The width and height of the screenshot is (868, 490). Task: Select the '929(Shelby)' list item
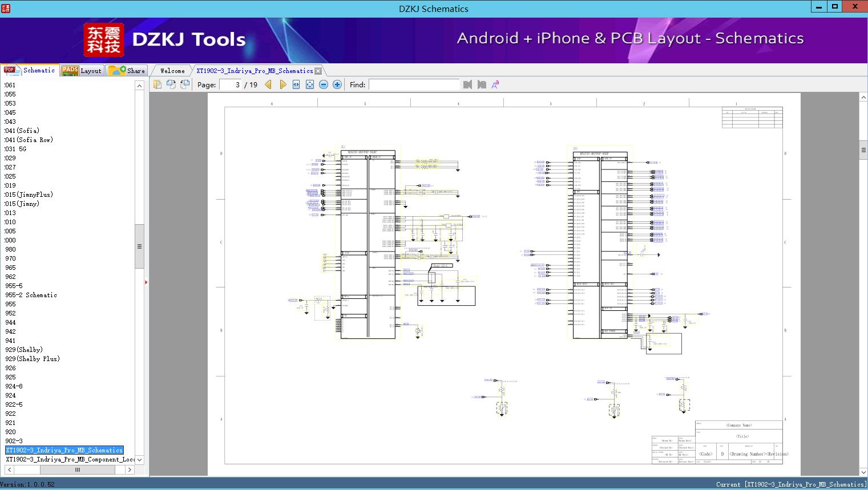(24, 350)
